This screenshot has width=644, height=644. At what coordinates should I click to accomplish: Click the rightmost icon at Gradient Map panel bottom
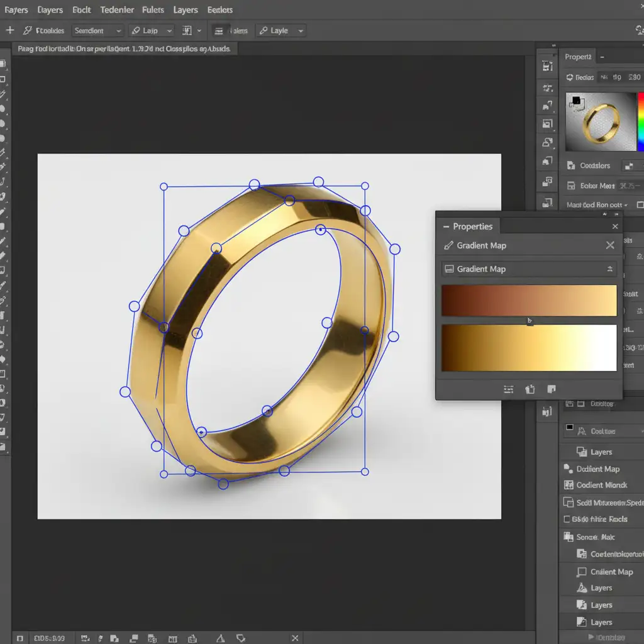tap(552, 389)
